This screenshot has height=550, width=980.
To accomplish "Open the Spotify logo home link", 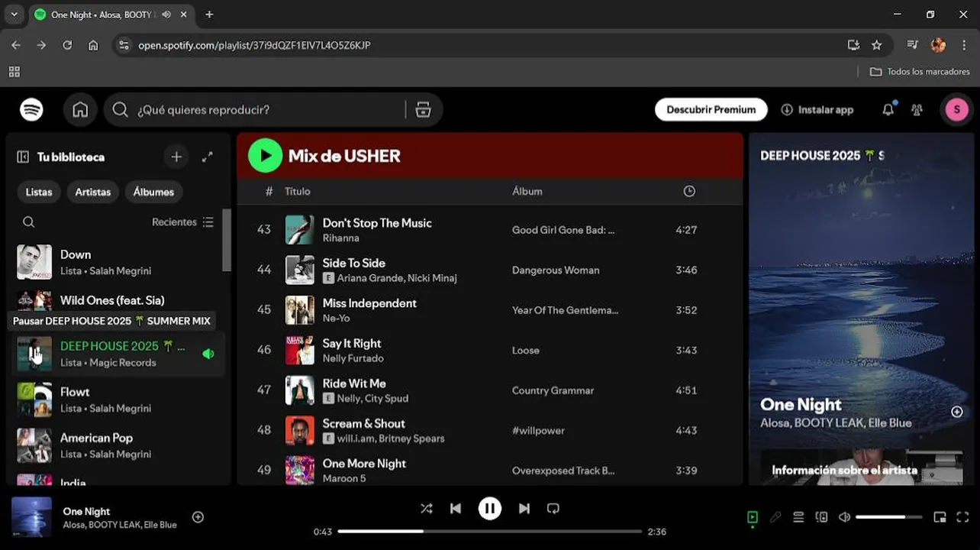I will (31, 110).
